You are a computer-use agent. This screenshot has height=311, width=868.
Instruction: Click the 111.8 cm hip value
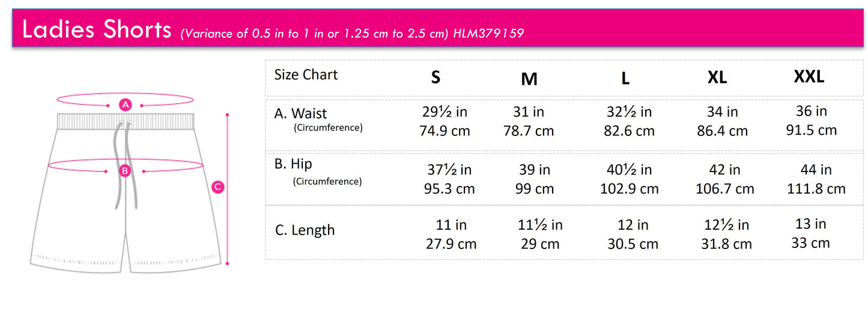tap(816, 189)
